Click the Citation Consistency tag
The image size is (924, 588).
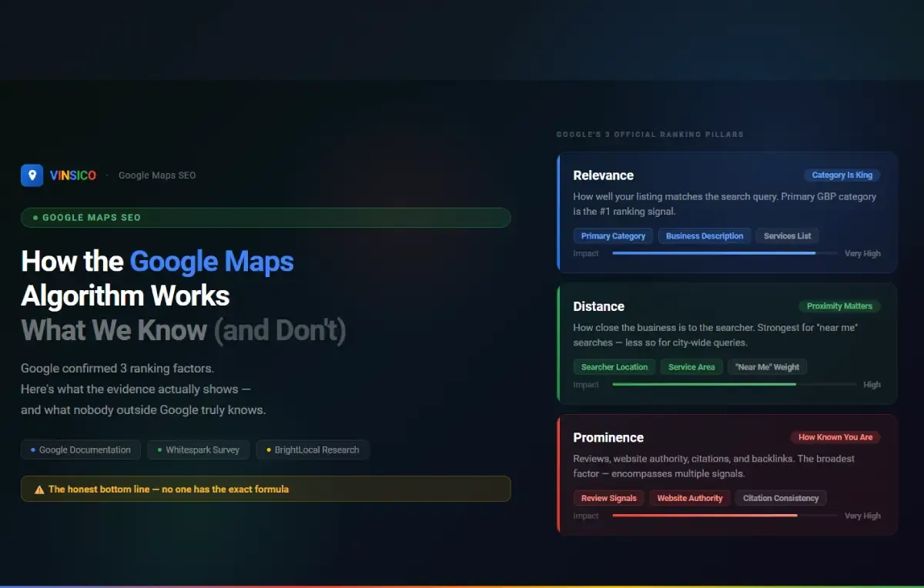pyautogui.click(x=780, y=498)
